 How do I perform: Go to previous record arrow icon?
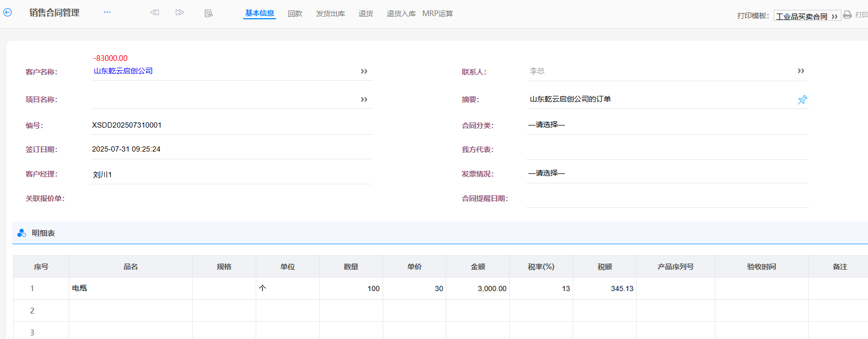(155, 12)
